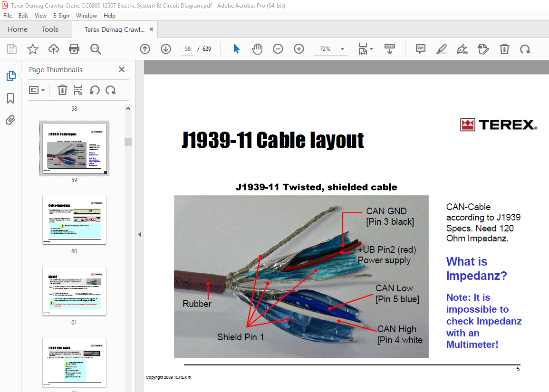This screenshot has height=392, width=549.
Task: Select page 61 thumbnail
Action: (x=74, y=291)
